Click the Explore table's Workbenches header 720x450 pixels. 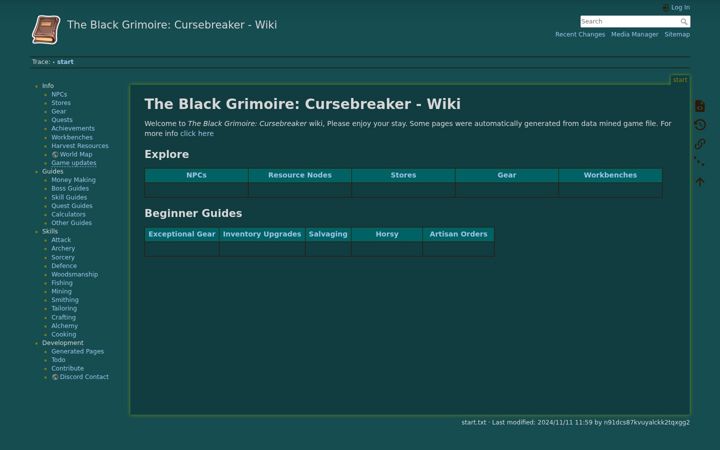coord(610,175)
